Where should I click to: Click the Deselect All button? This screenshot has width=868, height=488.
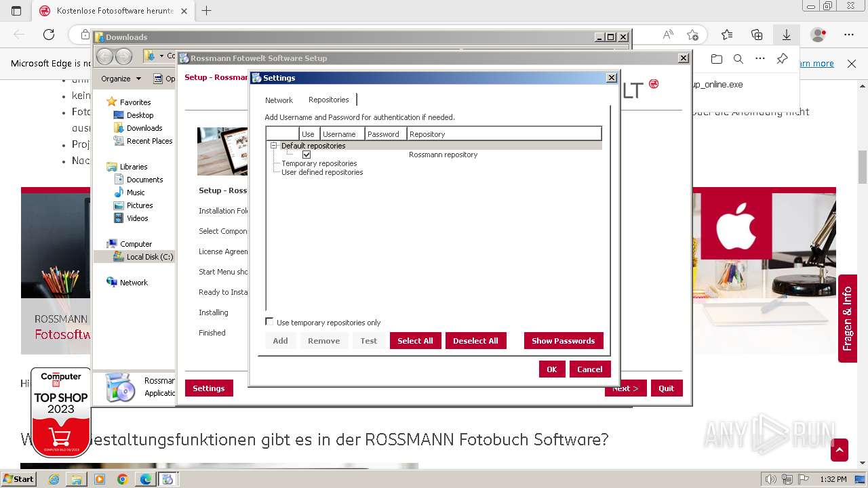coord(475,341)
